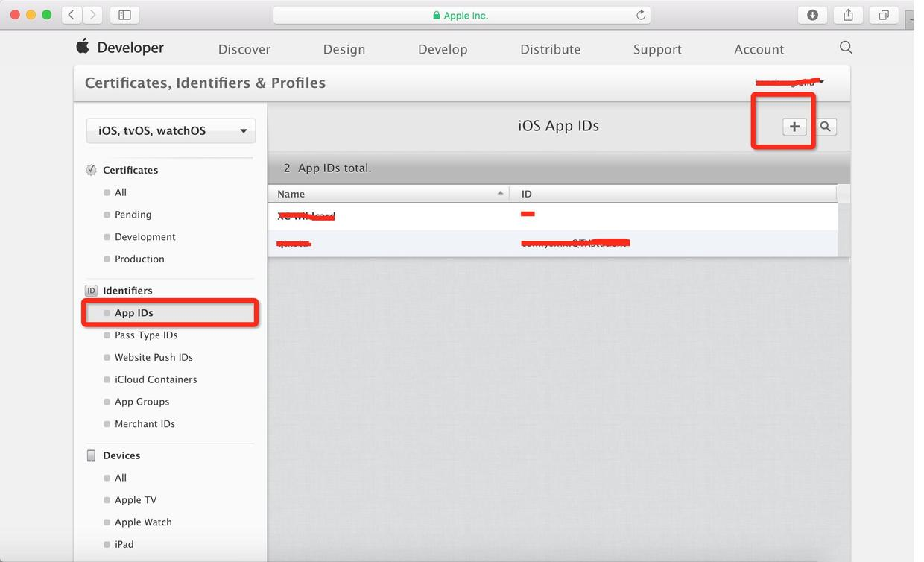Viewport: 924px width, 562px height.
Task: Click '2 App IDs total.' text
Action: click(x=327, y=168)
